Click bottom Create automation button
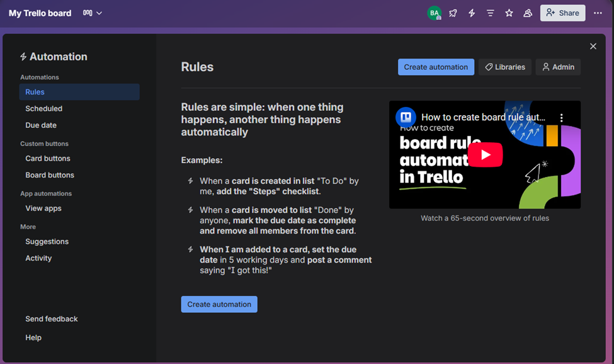The image size is (614, 364). point(219,304)
